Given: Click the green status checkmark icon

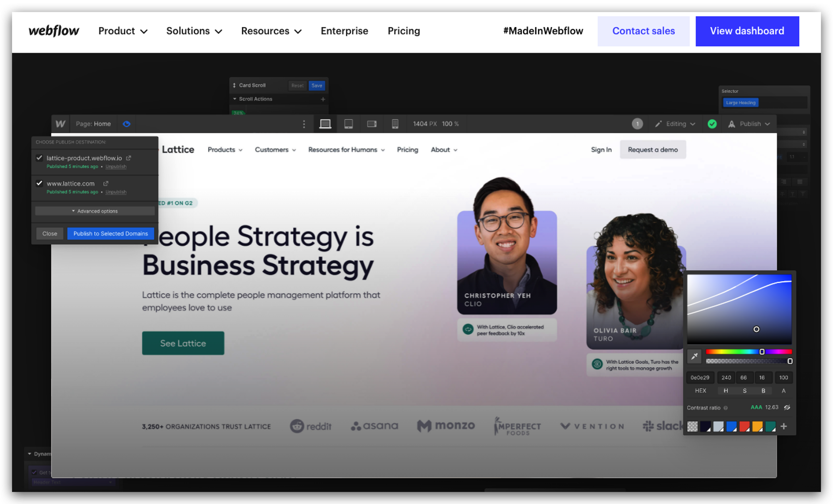Looking at the screenshot, I should (712, 124).
